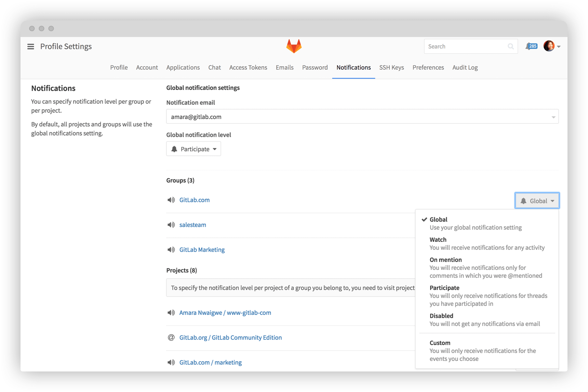Expand the notification email dropdown

[362, 117]
